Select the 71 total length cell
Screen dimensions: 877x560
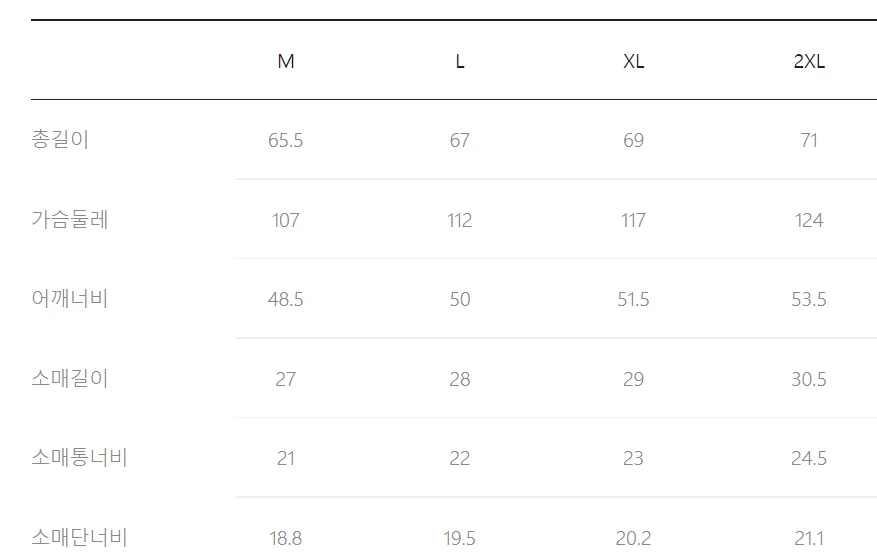[809, 140]
